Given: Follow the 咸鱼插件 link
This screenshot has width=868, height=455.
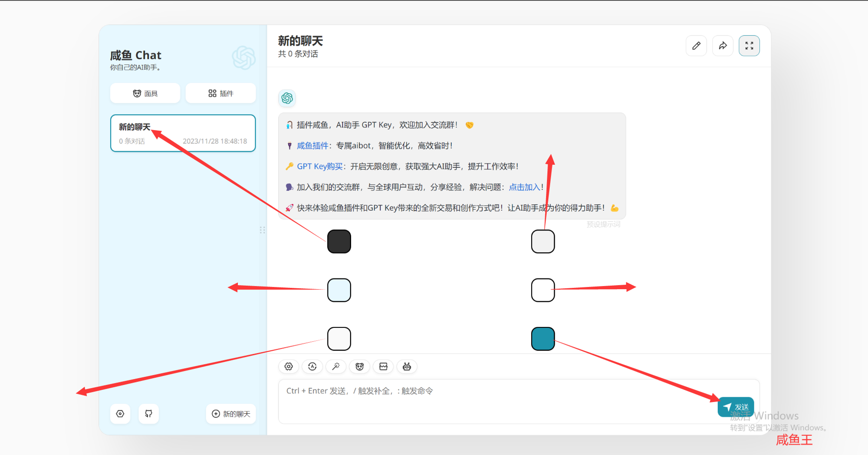Looking at the screenshot, I should coord(312,146).
